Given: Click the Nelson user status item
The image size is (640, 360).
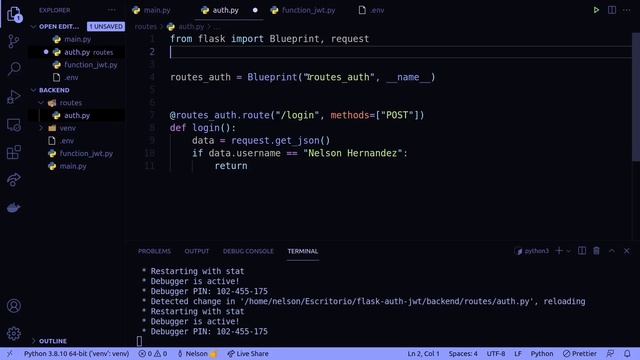Looking at the screenshot, I should pyautogui.click(x=197, y=353).
